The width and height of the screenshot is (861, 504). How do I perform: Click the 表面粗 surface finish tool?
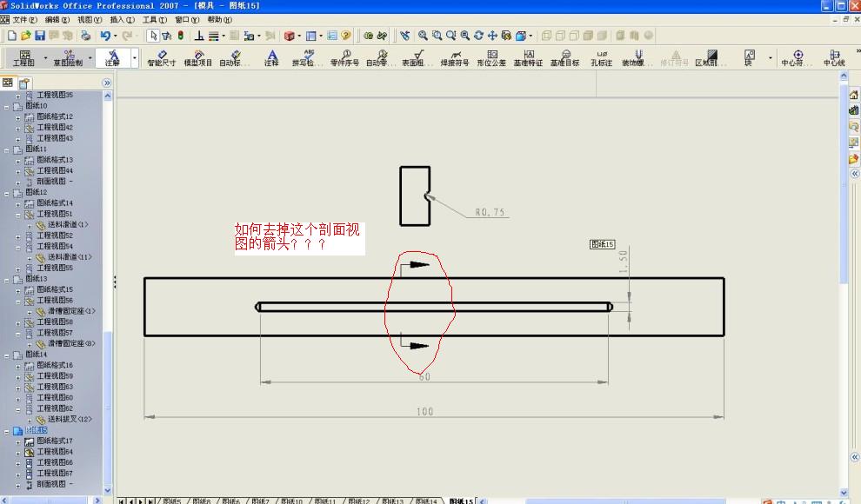tap(417, 58)
